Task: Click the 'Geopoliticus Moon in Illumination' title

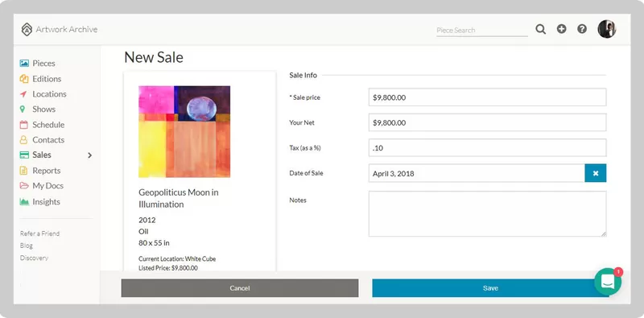Action: (x=179, y=198)
